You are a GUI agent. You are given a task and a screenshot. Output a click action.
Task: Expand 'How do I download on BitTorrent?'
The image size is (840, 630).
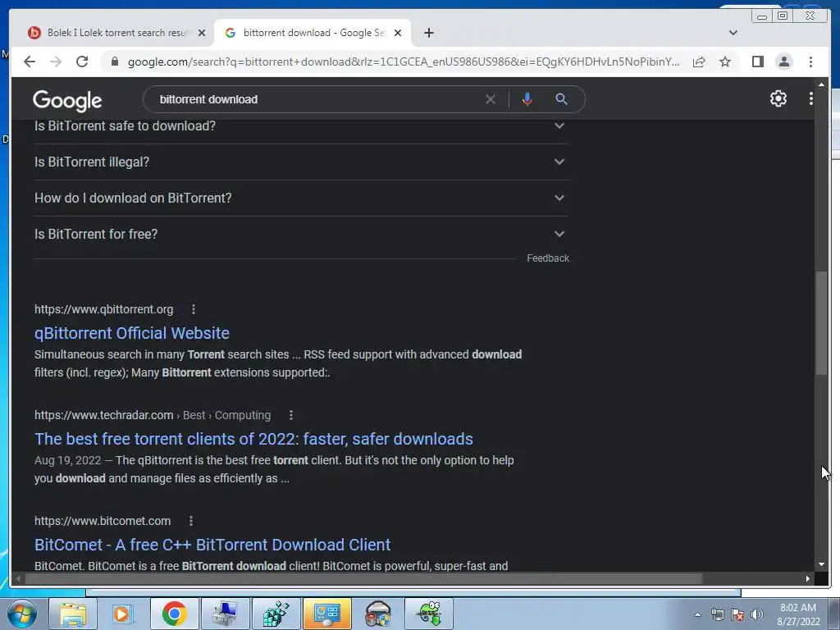(301, 198)
